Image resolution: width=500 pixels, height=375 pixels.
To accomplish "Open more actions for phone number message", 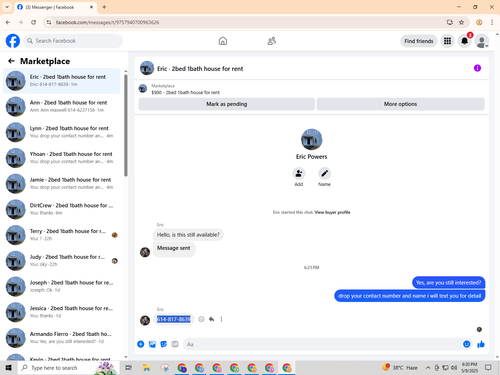I will pos(221,319).
